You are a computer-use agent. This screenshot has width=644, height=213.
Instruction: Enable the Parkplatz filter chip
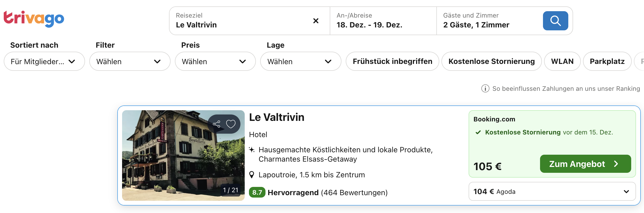[607, 62]
